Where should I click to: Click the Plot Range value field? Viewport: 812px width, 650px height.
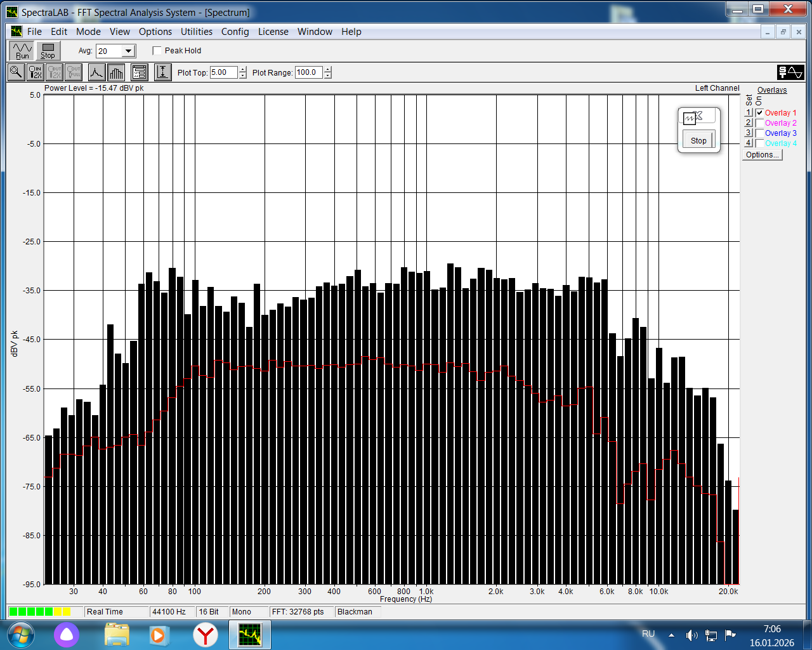tap(309, 72)
